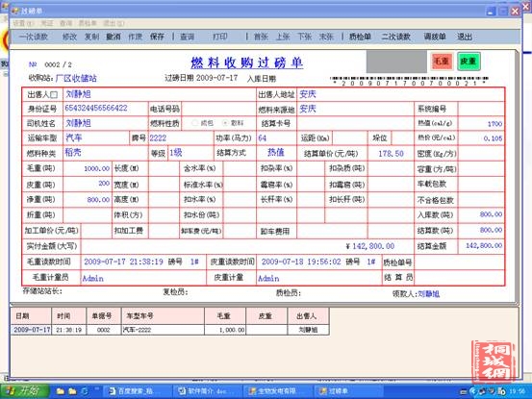Click the 热价 field showing 0.105
This screenshot has height=399, width=532.
(481, 138)
